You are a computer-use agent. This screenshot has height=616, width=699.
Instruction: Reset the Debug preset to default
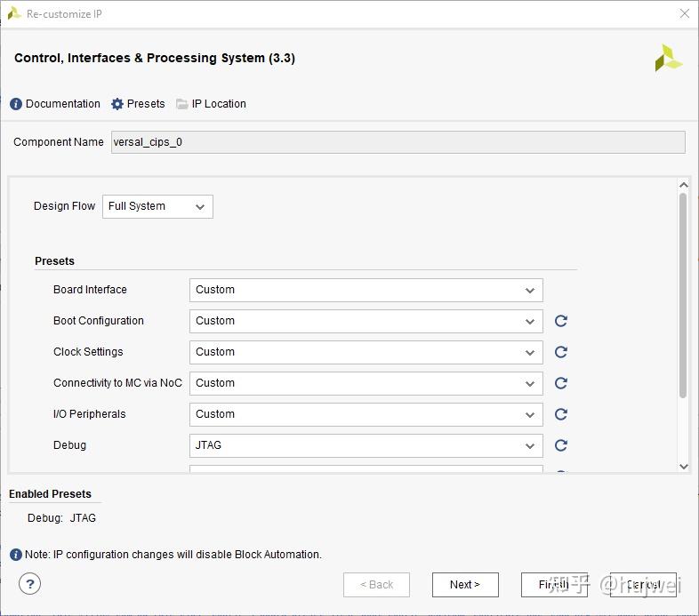561,445
